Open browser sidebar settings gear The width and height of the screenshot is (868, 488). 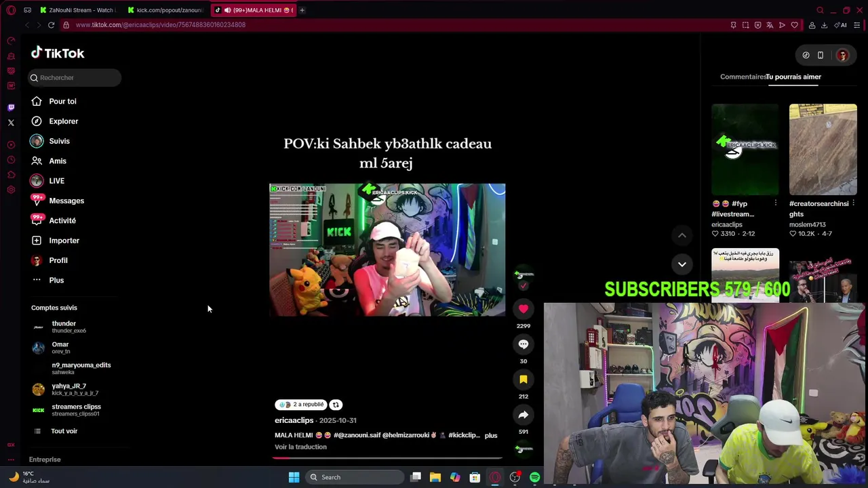pyautogui.click(x=11, y=190)
